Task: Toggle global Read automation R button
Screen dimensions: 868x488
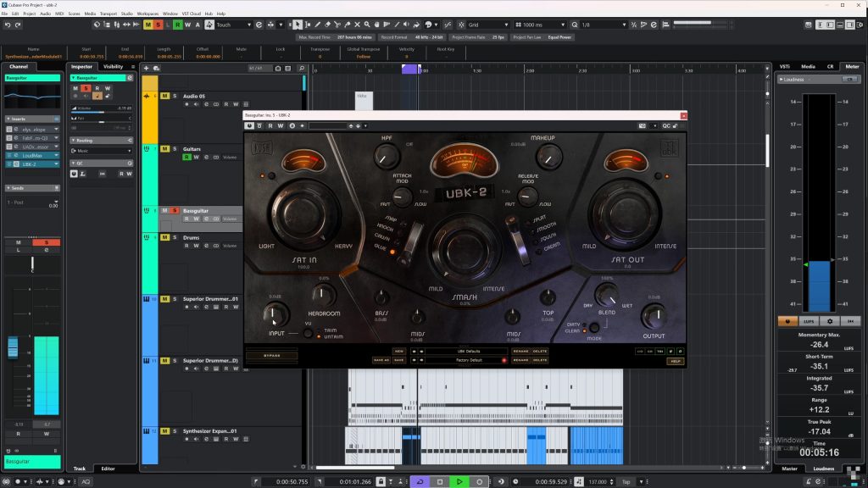Action: tap(178, 25)
